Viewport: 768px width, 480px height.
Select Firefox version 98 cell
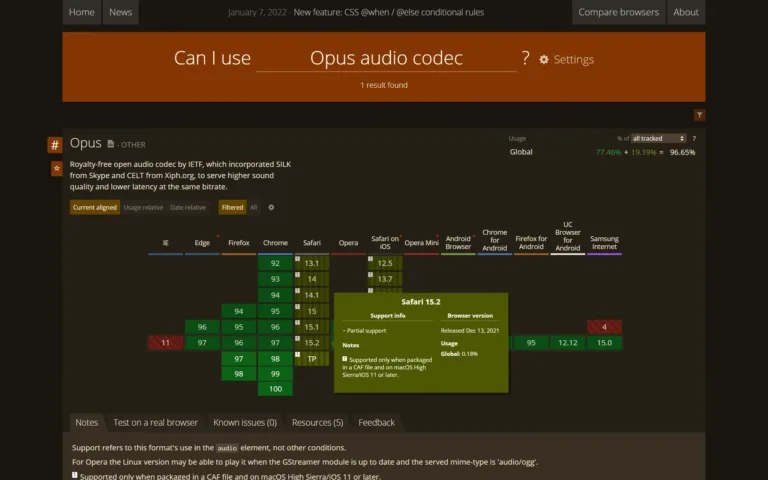point(239,374)
